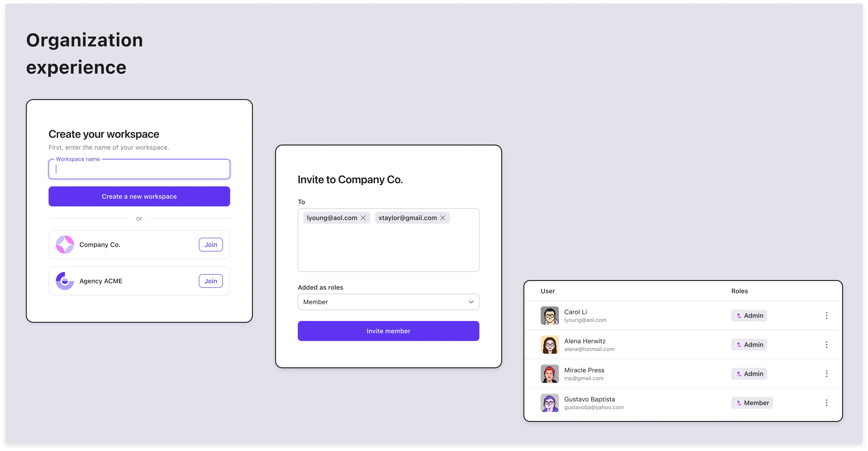This screenshot has height=451, width=868.
Task: Remove xtaylor@gmail.com tag from invite field
Action: [443, 218]
